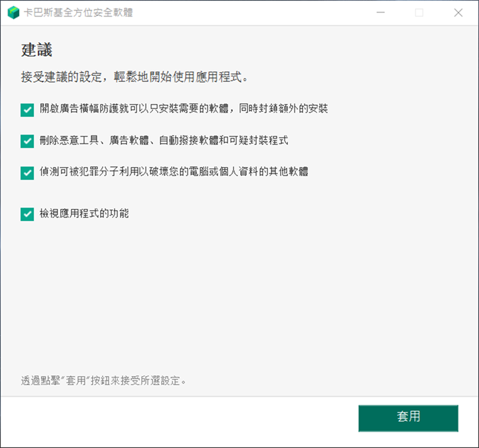479x448 pixels.
Task: Click the 卡巴斯基全方位安全軟體 window title text
Action: pos(78,13)
